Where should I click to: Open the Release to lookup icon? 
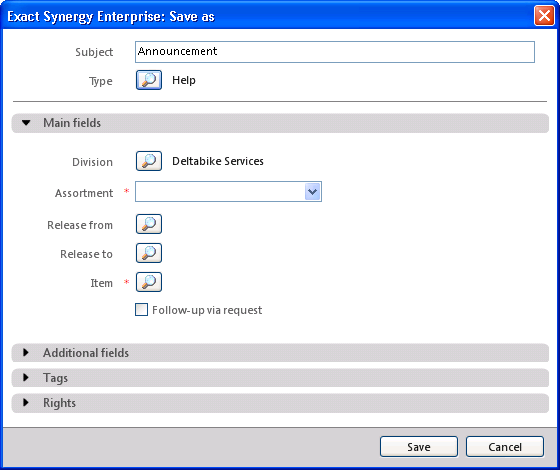[149, 253]
